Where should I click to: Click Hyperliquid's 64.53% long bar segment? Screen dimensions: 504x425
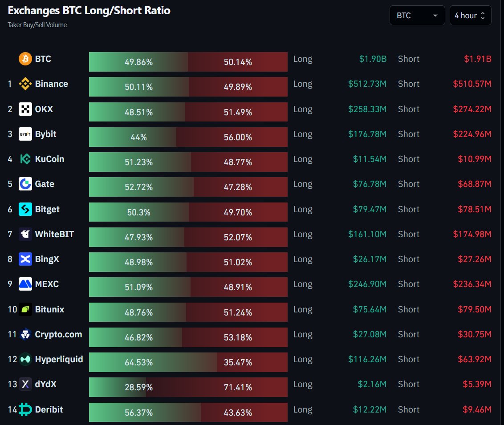[153, 362]
